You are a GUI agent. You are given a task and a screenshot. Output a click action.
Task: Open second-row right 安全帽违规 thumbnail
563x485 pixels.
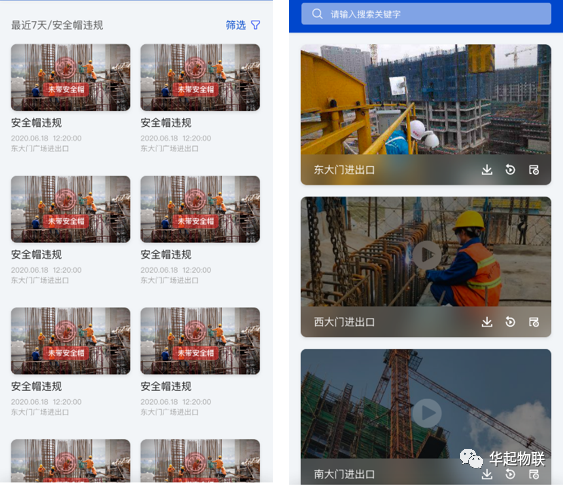(200, 209)
